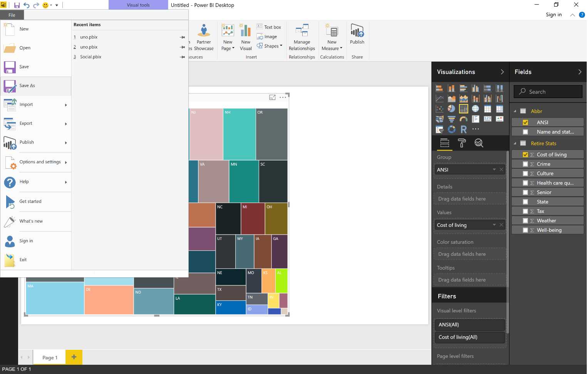Collapse the Retire Stats table
This screenshot has height=374, width=588.
[x=516, y=143]
